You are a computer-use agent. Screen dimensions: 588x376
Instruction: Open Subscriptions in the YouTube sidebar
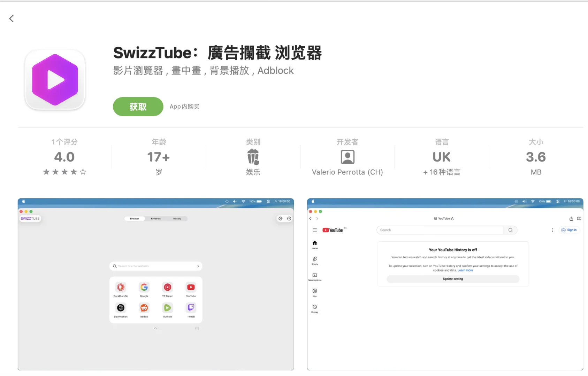pyautogui.click(x=314, y=275)
